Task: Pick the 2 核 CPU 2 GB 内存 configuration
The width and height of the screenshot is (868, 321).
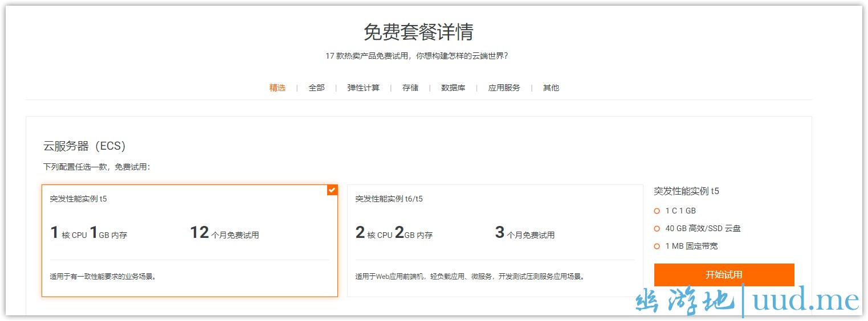Action: pyautogui.click(x=394, y=233)
